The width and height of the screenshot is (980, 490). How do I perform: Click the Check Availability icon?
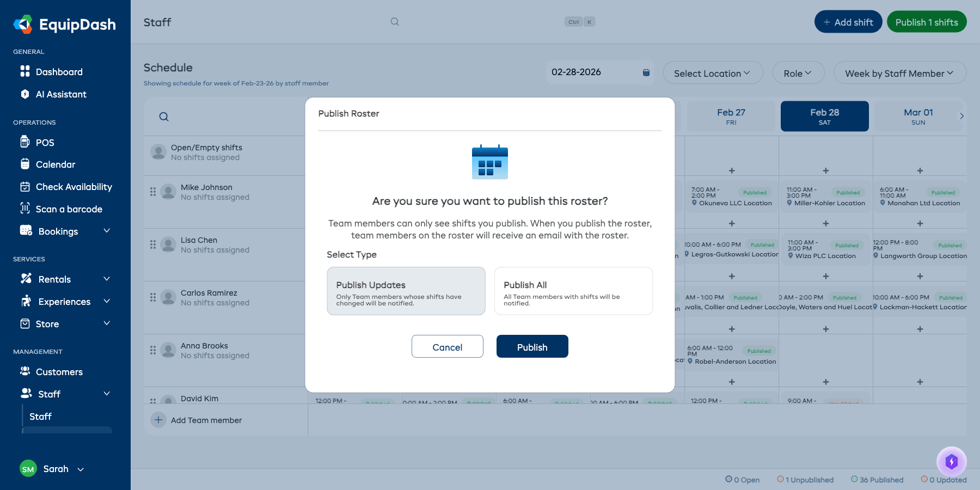pyautogui.click(x=25, y=186)
